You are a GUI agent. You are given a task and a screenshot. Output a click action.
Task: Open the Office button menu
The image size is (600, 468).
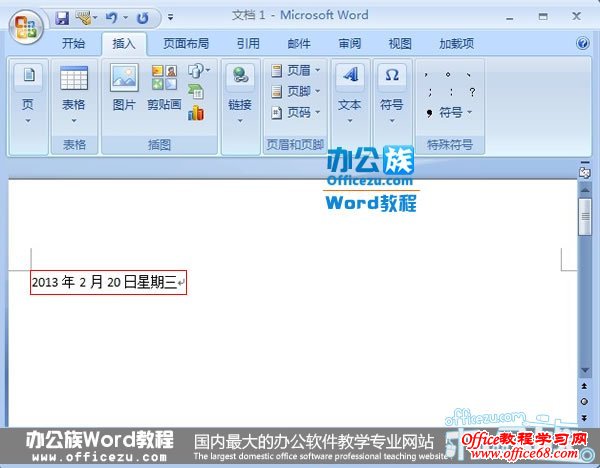pos(26,27)
